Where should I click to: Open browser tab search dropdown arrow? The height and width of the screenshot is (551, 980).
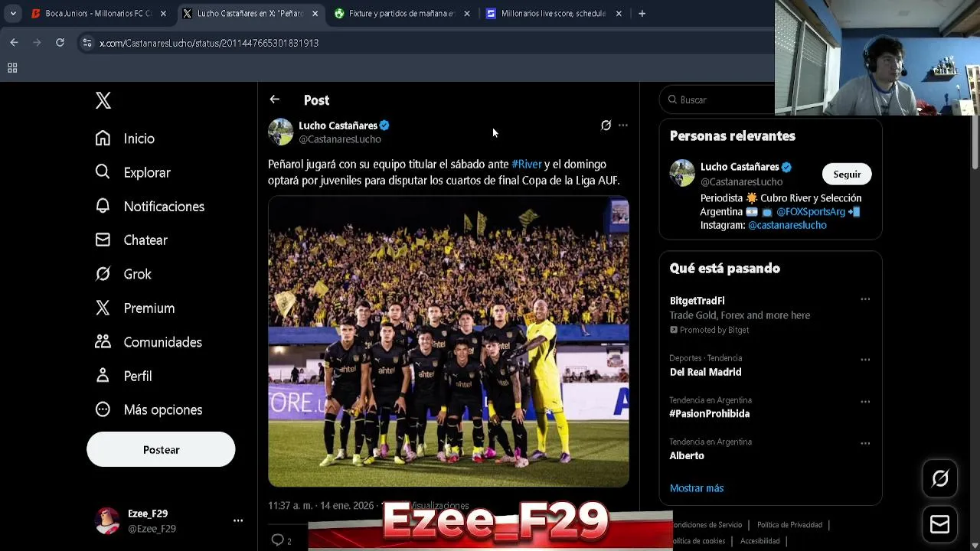click(13, 13)
